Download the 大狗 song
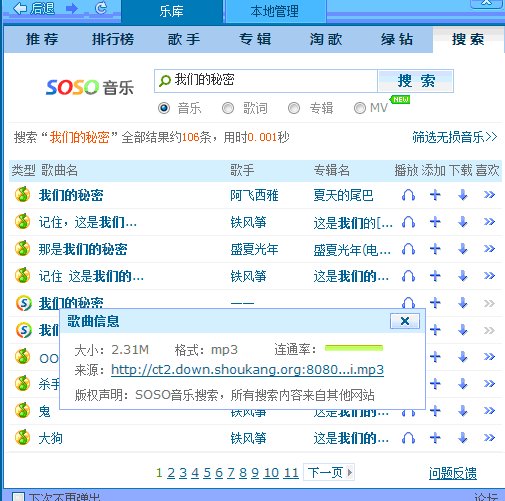Image resolution: width=505 pixels, height=501 pixels. (x=463, y=438)
